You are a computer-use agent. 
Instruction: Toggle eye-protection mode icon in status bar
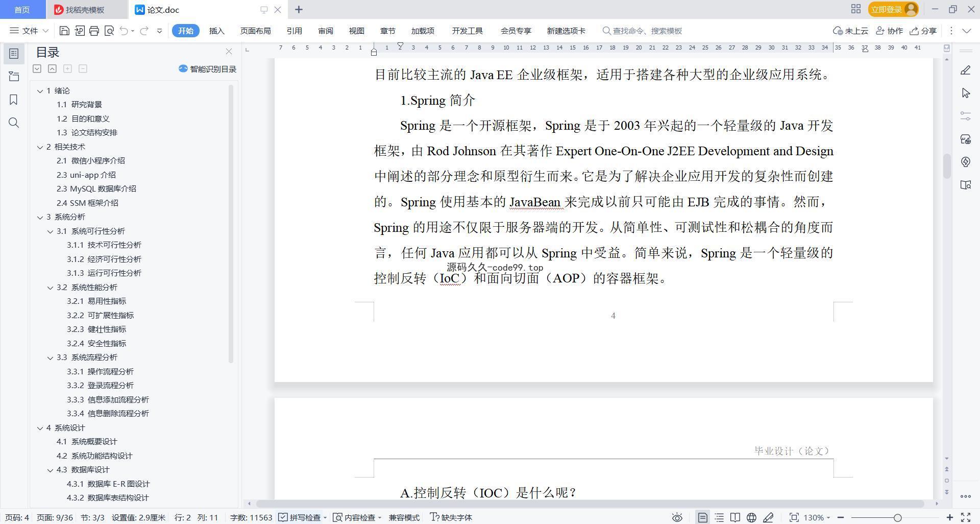click(x=677, y=517)
